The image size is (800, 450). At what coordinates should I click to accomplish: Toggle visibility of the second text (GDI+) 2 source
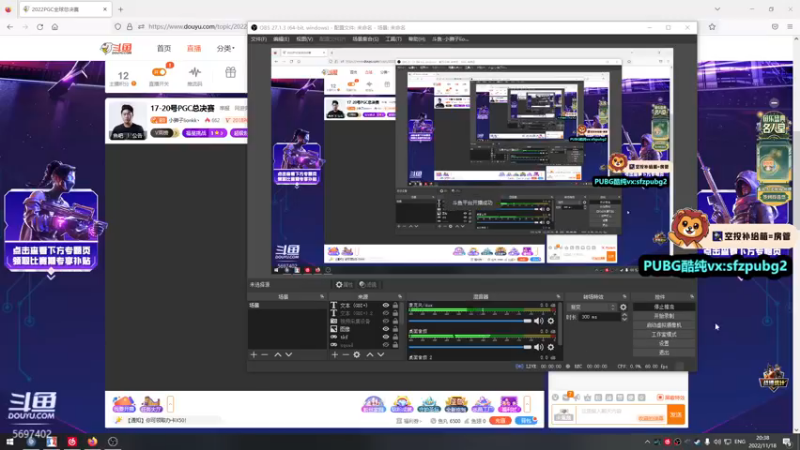386,313
